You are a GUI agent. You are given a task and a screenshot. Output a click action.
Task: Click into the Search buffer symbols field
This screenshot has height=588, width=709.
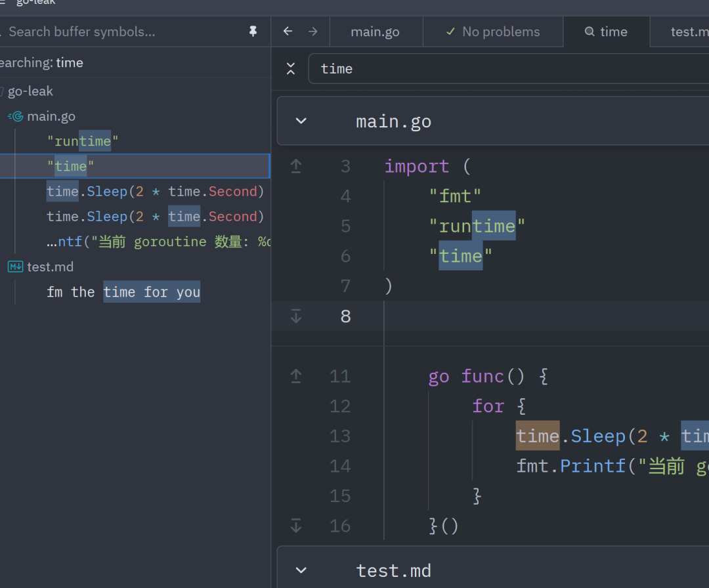pyautogui.click(x=122, y=31)
